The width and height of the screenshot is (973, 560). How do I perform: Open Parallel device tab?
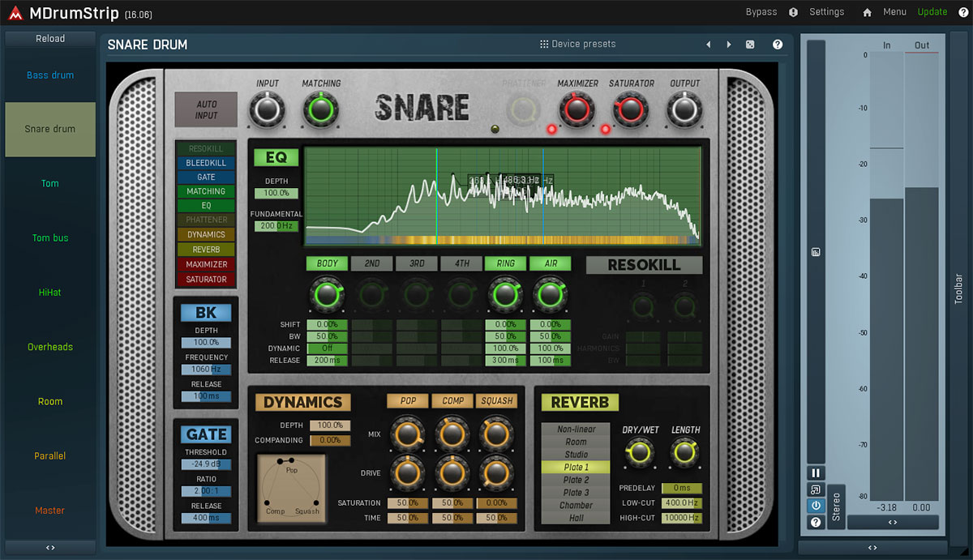click(x=50, y=456)
